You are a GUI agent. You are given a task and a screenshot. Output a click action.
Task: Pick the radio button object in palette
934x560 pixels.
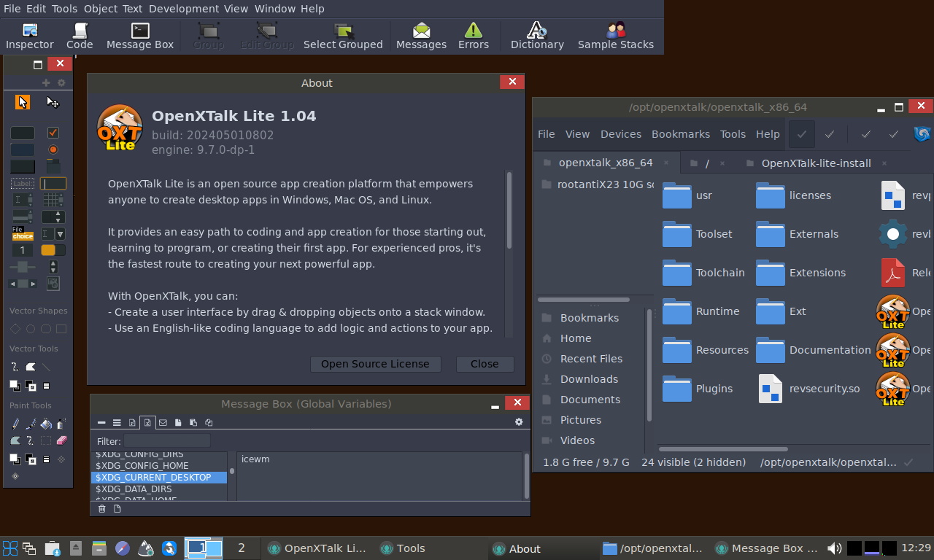pos(53,149)
